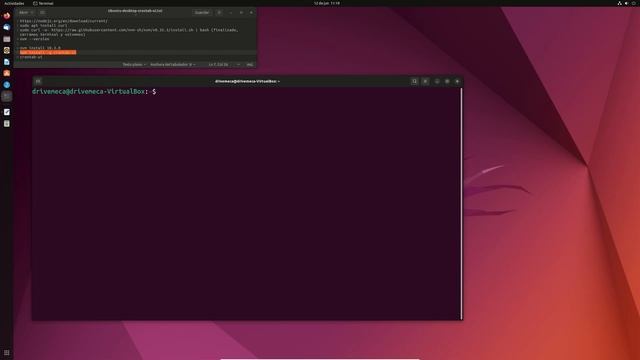Minimize the terminal window
This screenshot has height=360, width=640.
click(x=437, y=81)
